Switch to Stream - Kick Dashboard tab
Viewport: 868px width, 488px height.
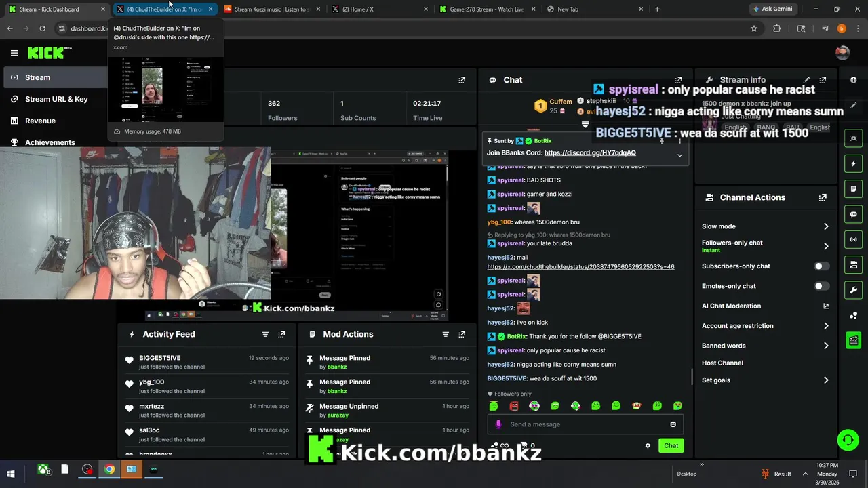tap(57, 9)
